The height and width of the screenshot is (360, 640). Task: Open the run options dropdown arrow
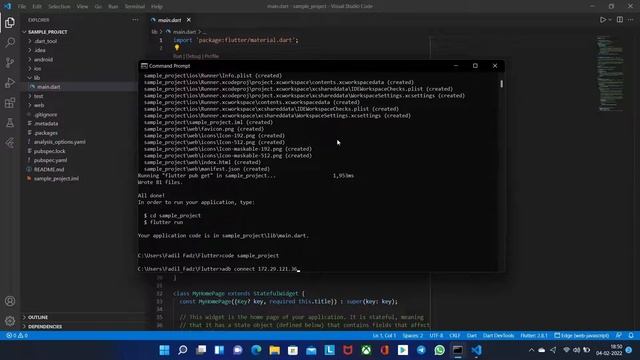point(610,20)
